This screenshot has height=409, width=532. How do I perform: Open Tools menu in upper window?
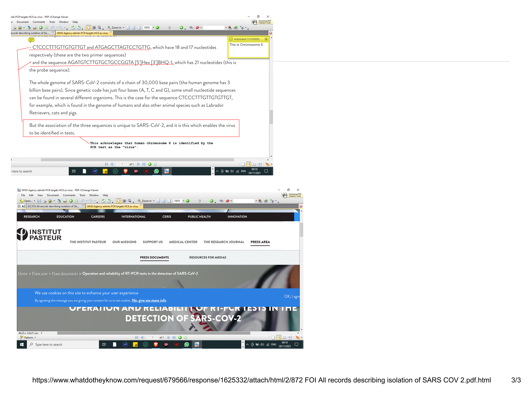tap(52, 22)
